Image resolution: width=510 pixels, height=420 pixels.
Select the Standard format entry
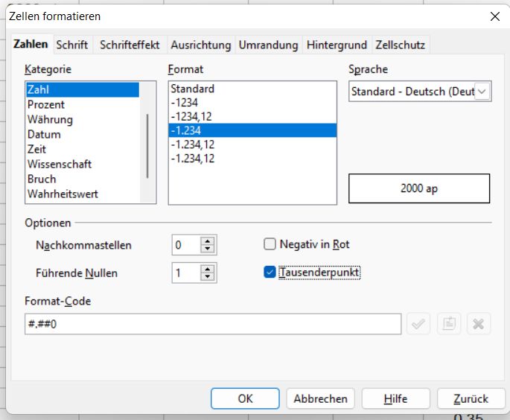[x=252, y=89]
